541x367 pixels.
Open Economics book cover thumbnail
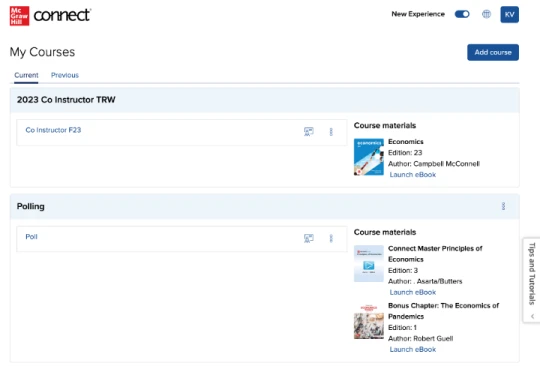point(368,157)
